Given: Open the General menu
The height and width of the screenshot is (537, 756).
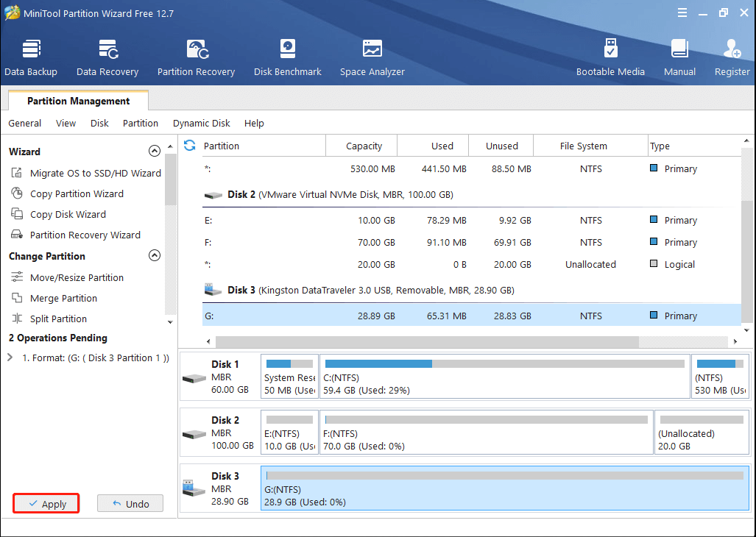Looking at the screenshot, I should coord(24,124).
